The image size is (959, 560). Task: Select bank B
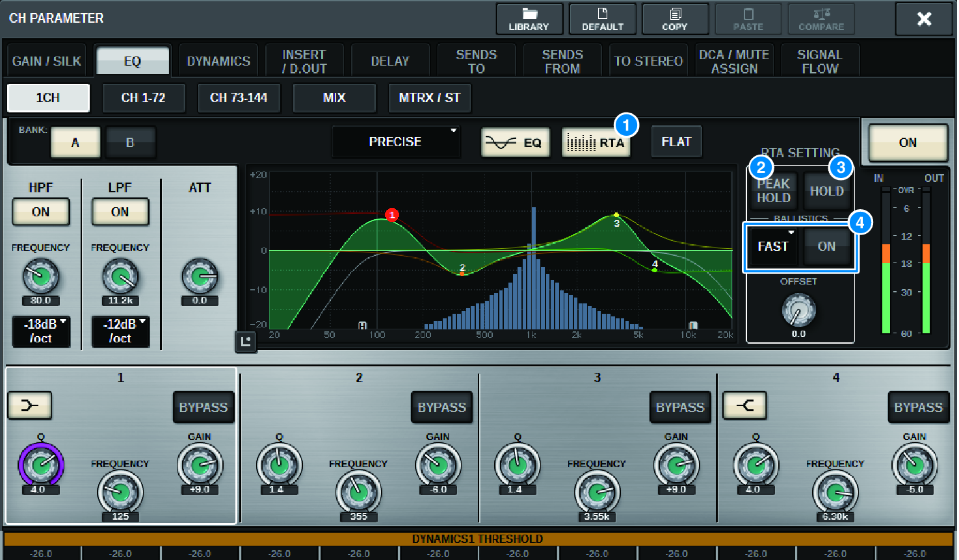coord(131,142)
